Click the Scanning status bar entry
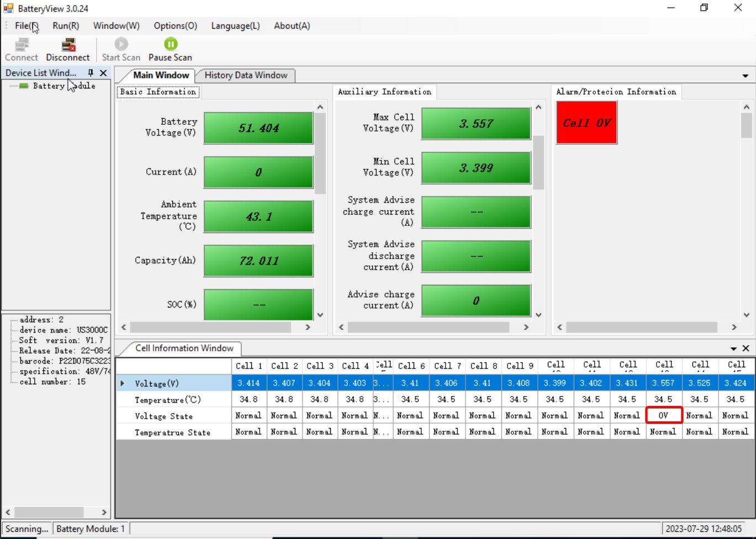Image resolution: width=756 pixels, height=539 pixels. tap(27, 529)
